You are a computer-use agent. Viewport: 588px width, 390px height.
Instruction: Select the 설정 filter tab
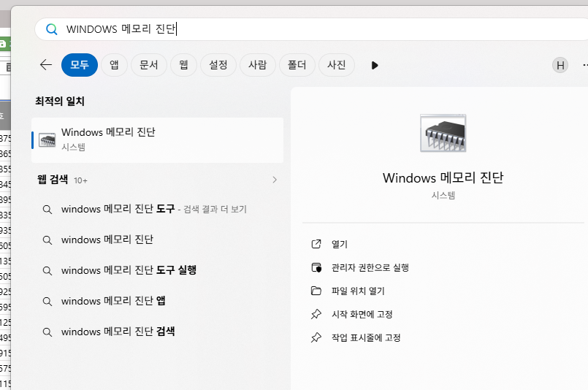[218, 65]
